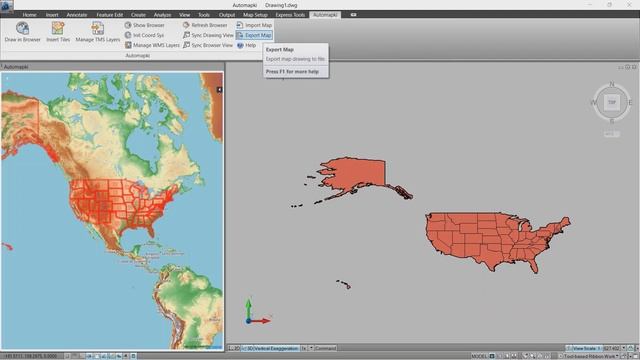This screenshot has width=640, height=360.
Task: Collapse the ribbon with the minimize toggle
Action: click(x=353, y=15)
